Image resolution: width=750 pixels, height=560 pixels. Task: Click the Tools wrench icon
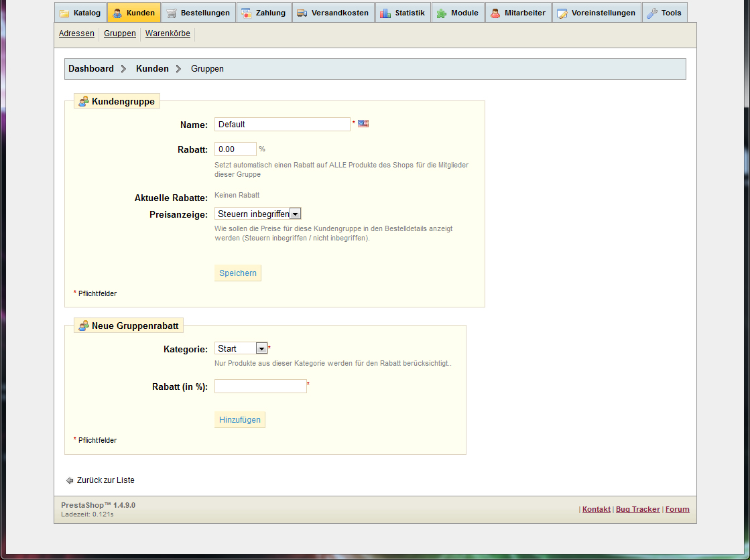[x=652, y=13]
